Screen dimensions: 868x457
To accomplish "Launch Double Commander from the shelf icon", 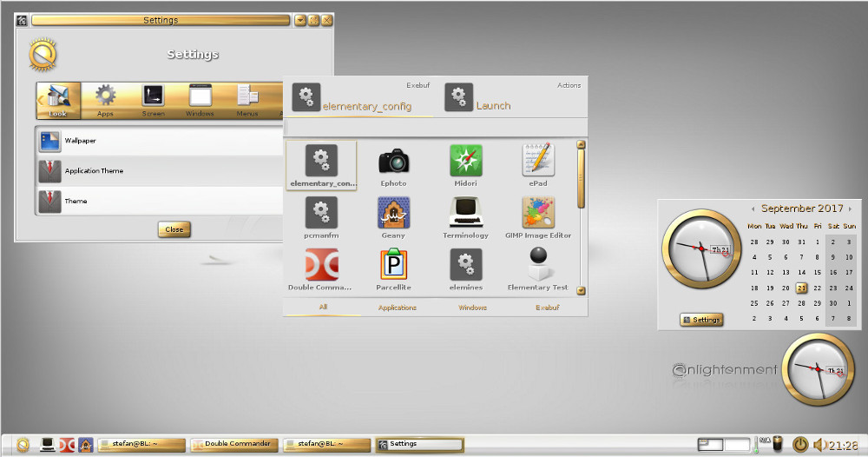I will click(x=67, y=445).
